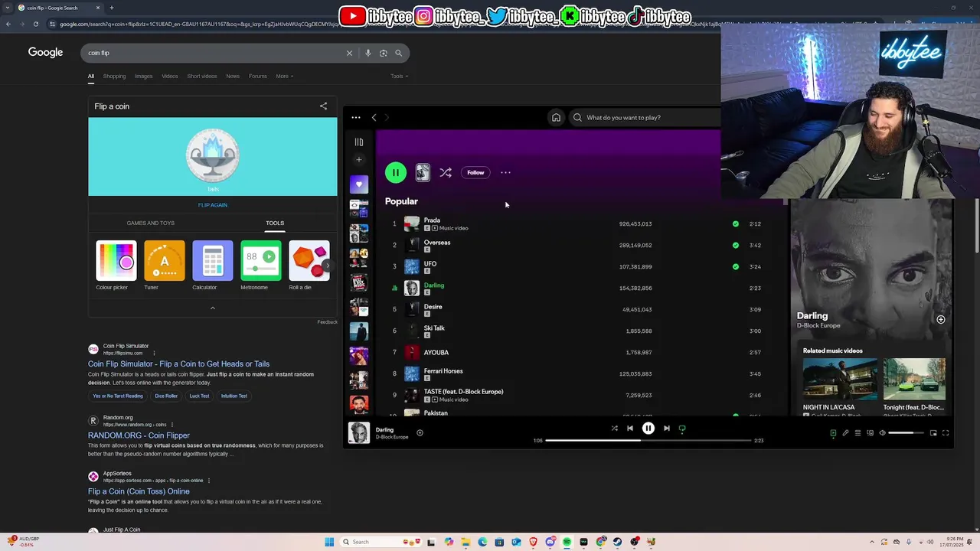Viewport: 980px width, 551px height.
Task: Pause the artist page with green button
Action: (x=395, y=172)
